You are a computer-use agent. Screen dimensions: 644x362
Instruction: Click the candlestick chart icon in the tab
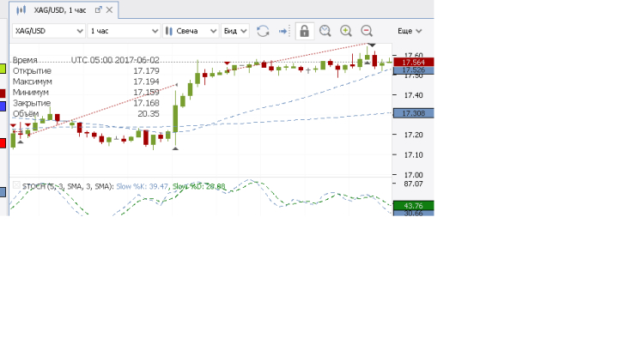[21, 9]
